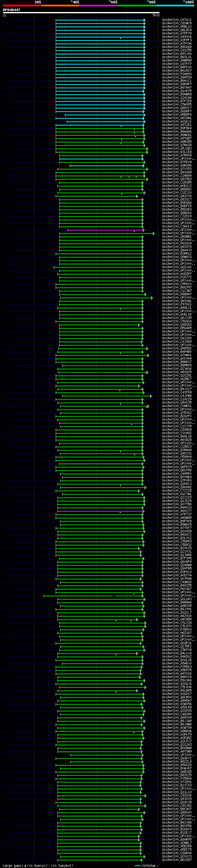This screenshot has height=868, width=197.
Task: Open hit UniRef100_C6SWC8
Action: pyautogui.click(x=177, y=23)
